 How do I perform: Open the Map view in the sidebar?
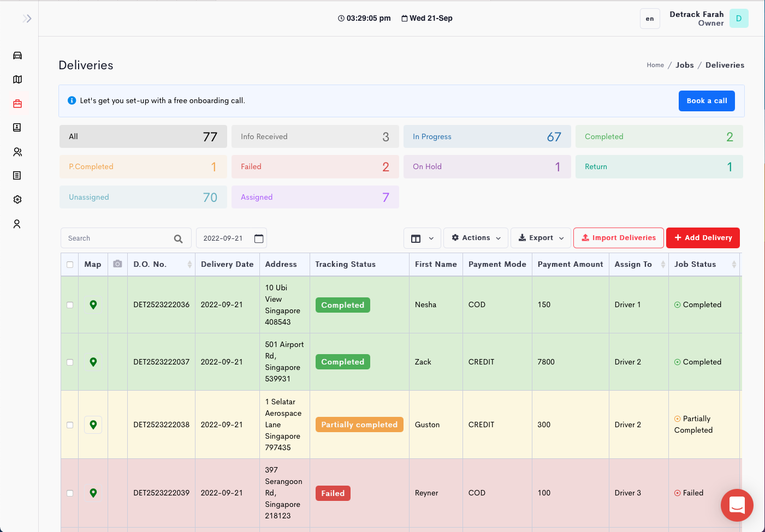pos(17,79)
